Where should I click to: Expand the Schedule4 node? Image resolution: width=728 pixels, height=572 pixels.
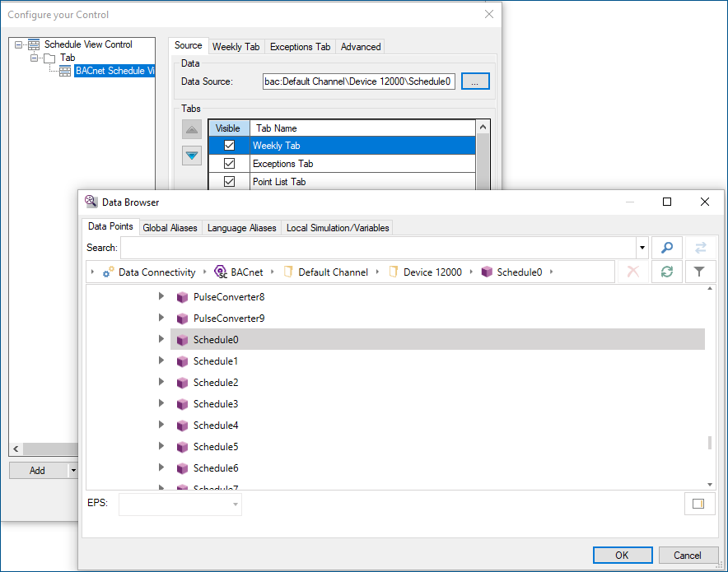(x=161, y=424)
